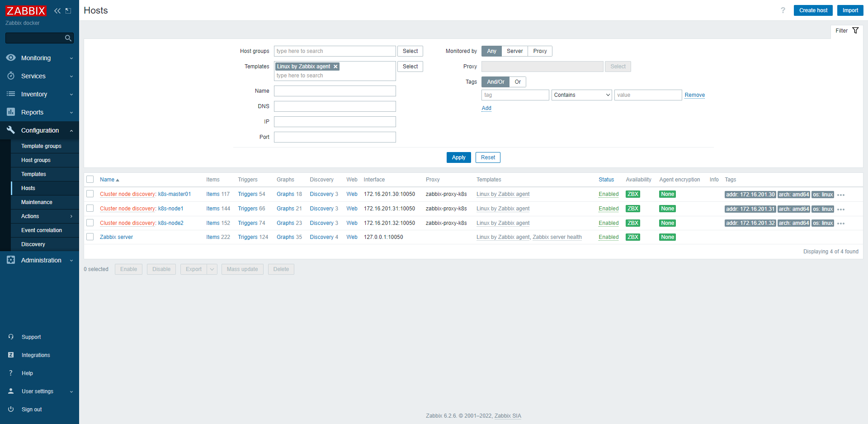The image size is (868, 424).
Task: Click the sidebar search magnifier icon
Action: point(68,38)
